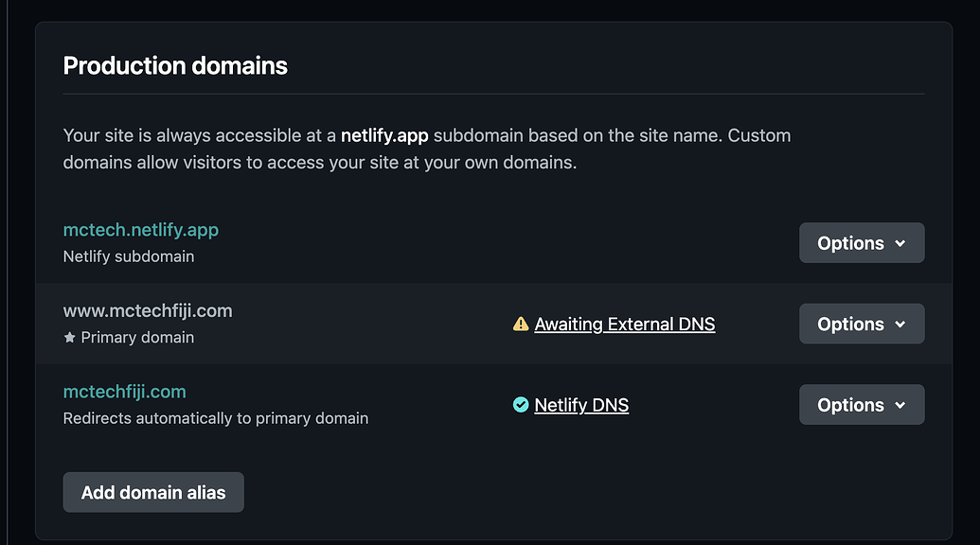
Task: Open the mctechfiji.com apex domain link
Action: tap(125, 392)
